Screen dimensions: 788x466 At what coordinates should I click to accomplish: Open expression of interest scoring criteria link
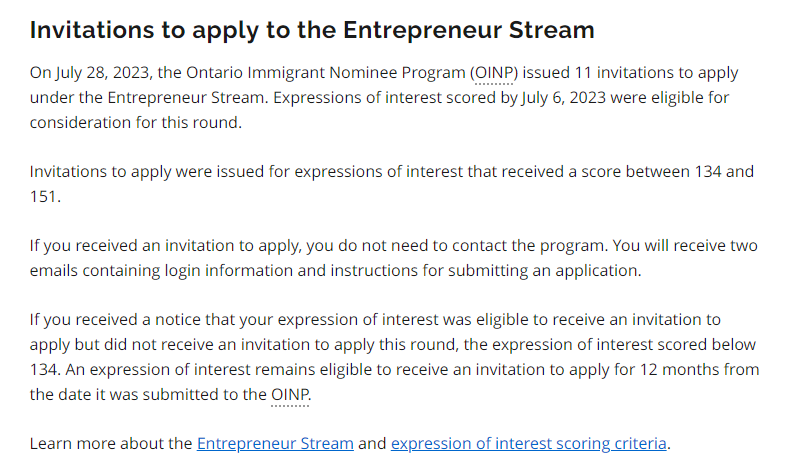pos(529,443)
